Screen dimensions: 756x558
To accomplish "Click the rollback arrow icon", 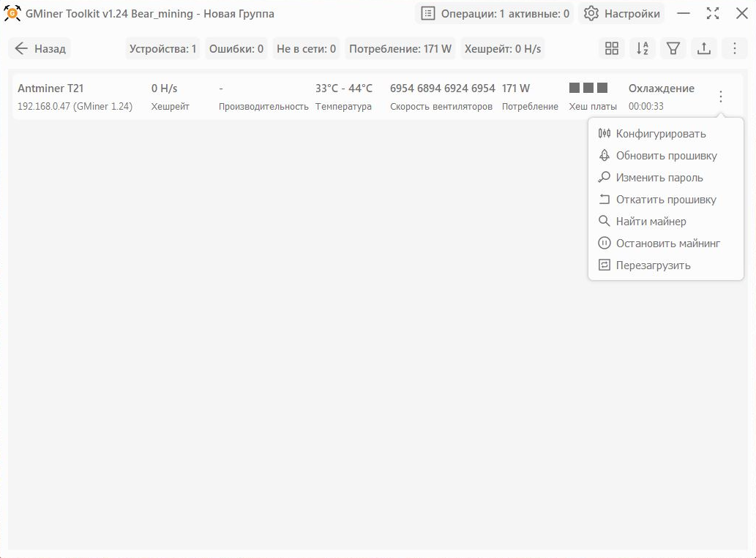I will coord(604,198).
